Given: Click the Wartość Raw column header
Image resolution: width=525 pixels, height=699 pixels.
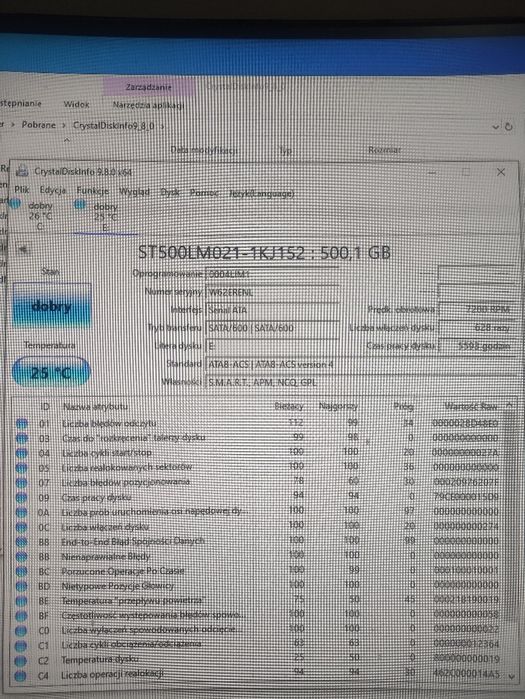Looking at the screenshot, I should click(x=471, y=406).
